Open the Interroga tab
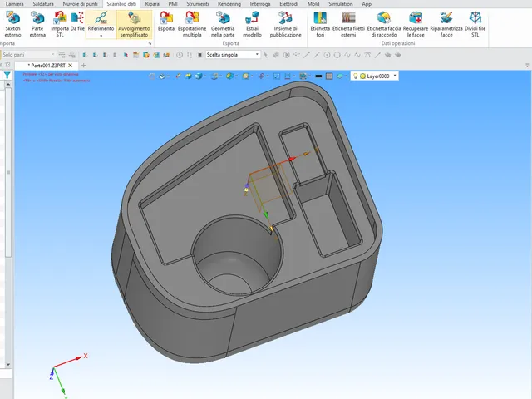 point(260,4)
